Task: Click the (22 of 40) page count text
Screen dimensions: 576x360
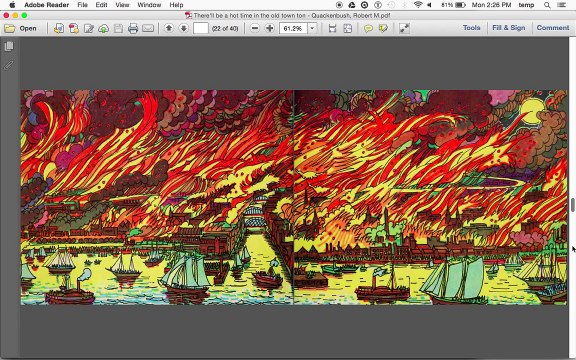Action: click(x=225, y=28)
